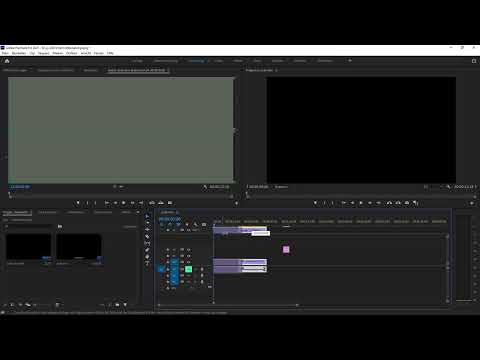Click the Lift button in Program monitor
Viewport: 480px width, 360px height.
coord(389,203)
